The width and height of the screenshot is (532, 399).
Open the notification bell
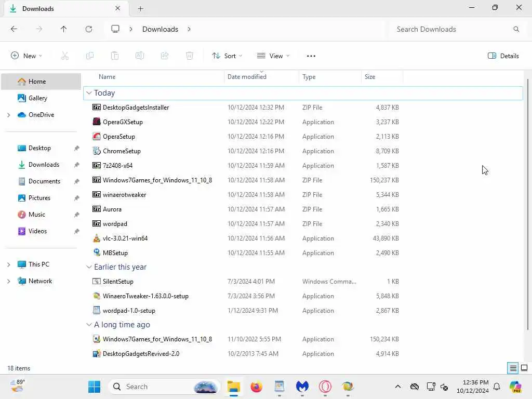[497, 387]
